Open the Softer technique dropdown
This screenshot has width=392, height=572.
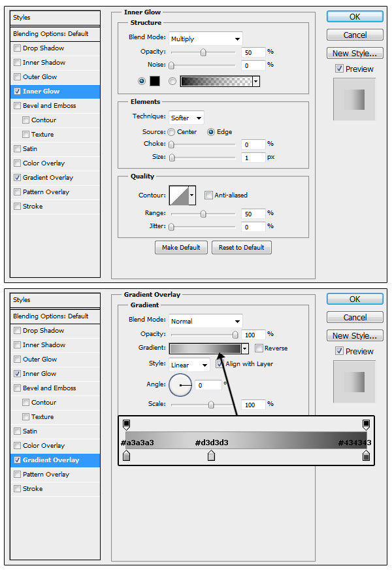186,118
